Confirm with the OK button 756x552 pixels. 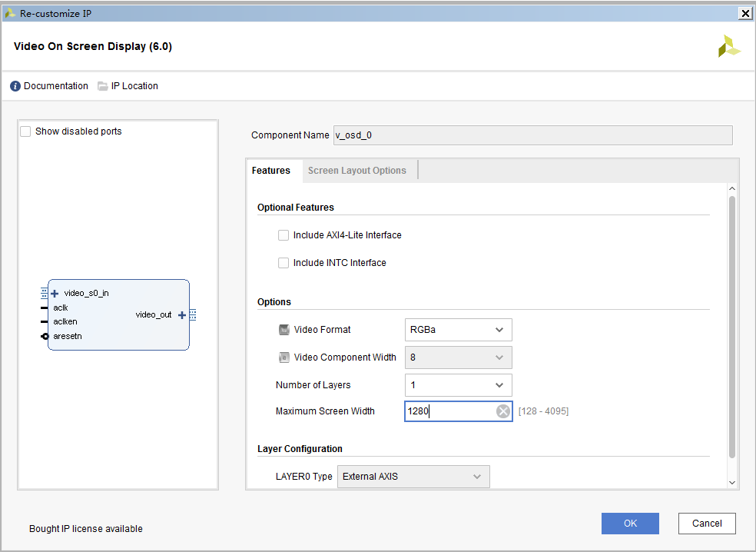click(630, 524)
